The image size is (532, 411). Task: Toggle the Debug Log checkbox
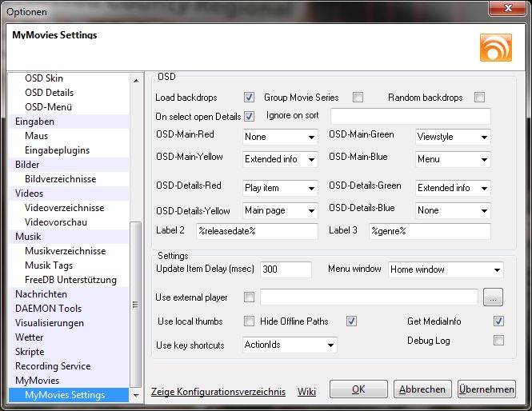click(x=498, y=341)
